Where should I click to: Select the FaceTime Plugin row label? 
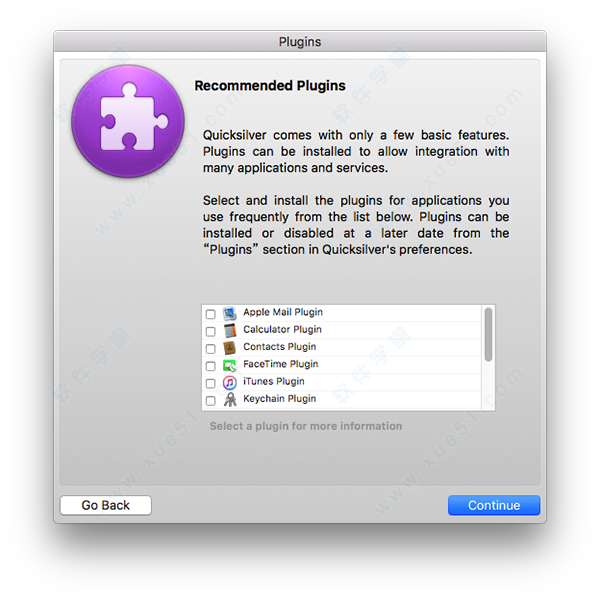click(x=281, y=364)
